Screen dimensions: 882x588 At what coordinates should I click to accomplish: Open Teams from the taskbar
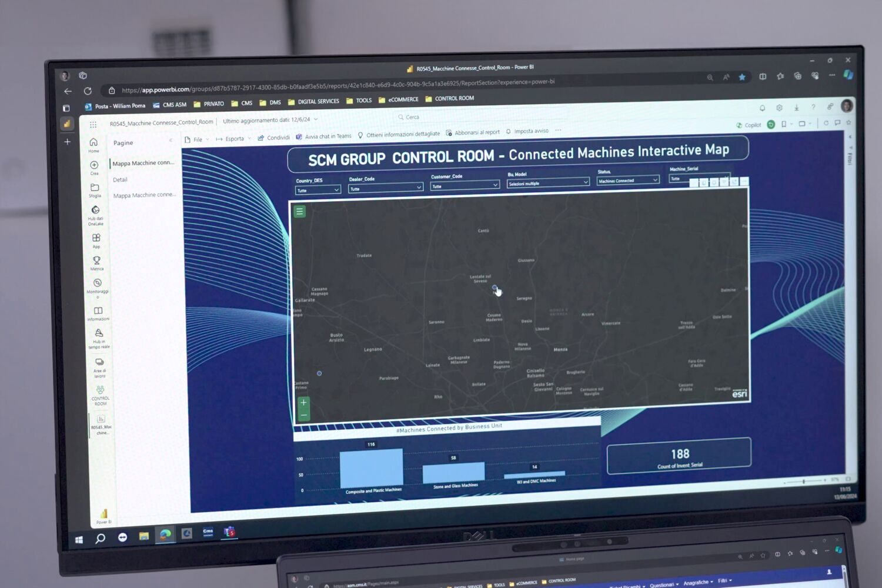pos(229,532)
